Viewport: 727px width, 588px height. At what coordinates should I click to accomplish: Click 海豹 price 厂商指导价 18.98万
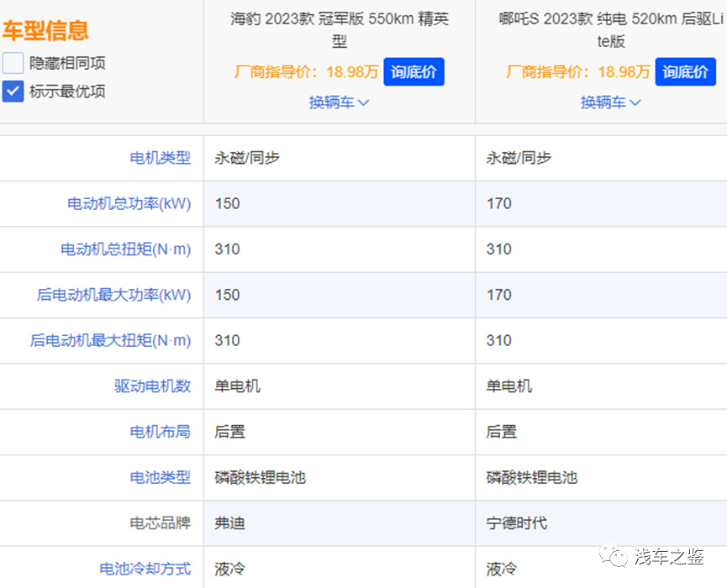pyautogui.click(x=307, y=72)
